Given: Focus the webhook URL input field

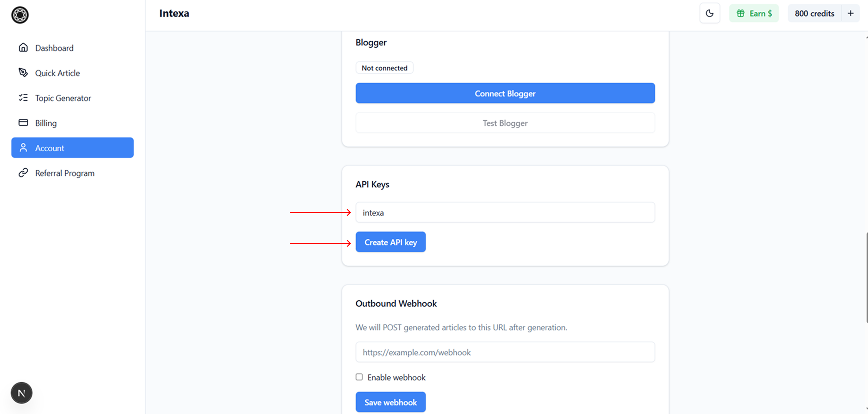Looking at the screenshot, I should pyautogui.click(x=505, y=352).
